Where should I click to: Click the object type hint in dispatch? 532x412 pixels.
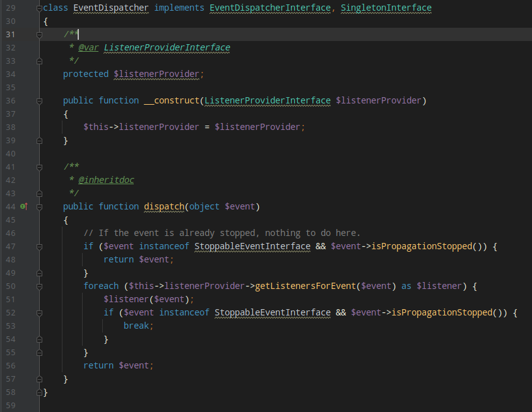click(204, 206)
